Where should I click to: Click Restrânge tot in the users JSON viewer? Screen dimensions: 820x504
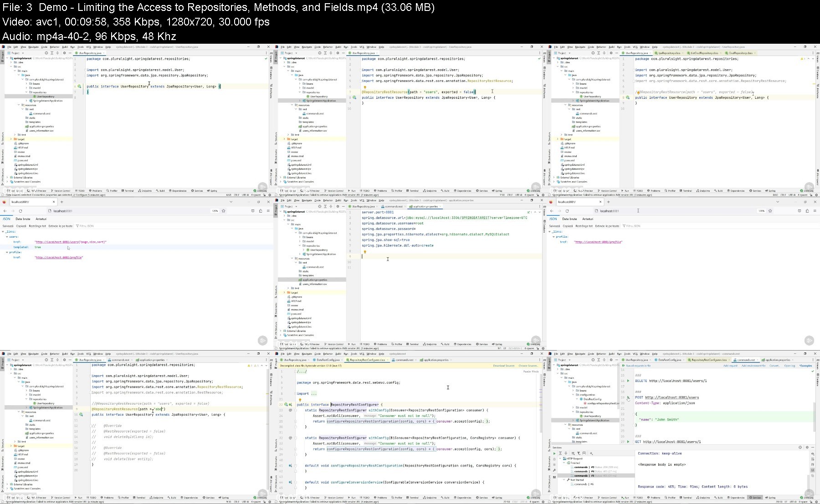37,226
